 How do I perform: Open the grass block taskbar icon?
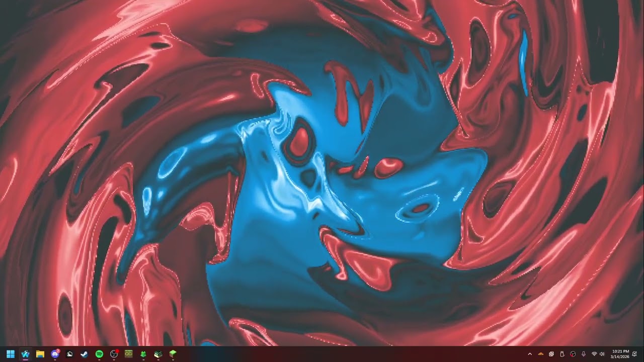coord(173,354)
